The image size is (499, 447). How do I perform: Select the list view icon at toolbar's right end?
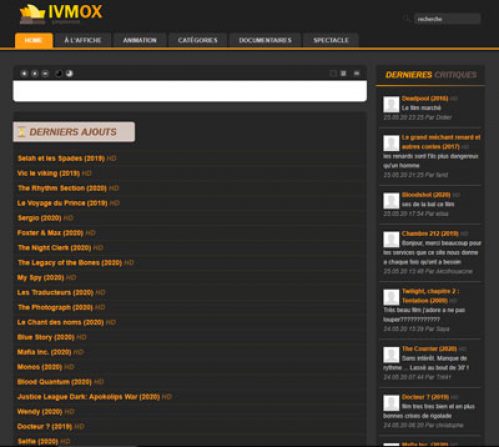click(x=356, y=73)
